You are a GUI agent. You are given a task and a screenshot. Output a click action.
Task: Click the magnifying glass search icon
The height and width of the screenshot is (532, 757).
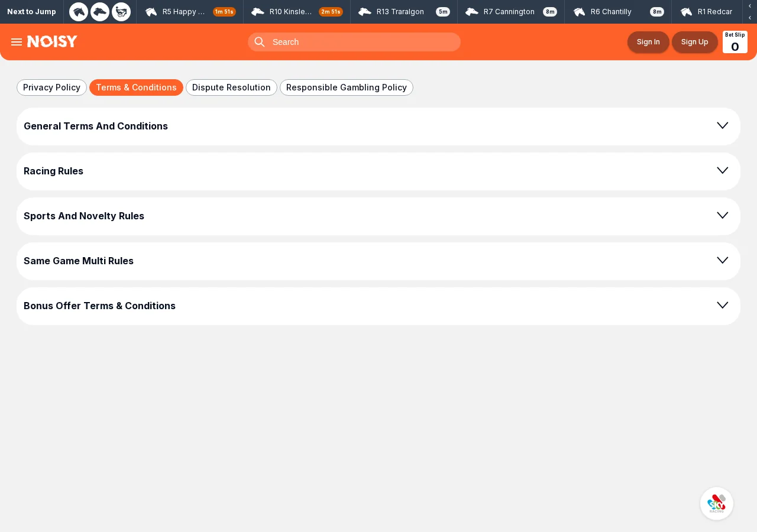tap(260, 42)
